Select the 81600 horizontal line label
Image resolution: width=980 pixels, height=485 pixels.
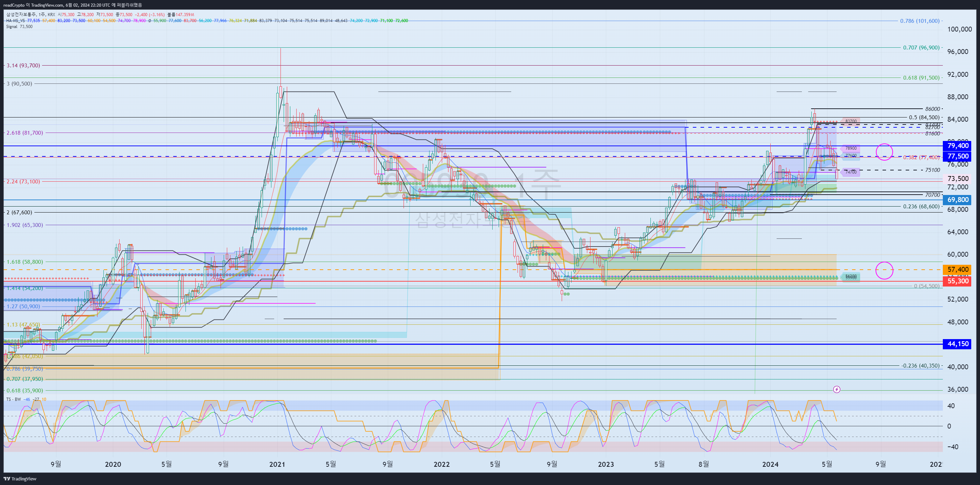tap(932, 134)
